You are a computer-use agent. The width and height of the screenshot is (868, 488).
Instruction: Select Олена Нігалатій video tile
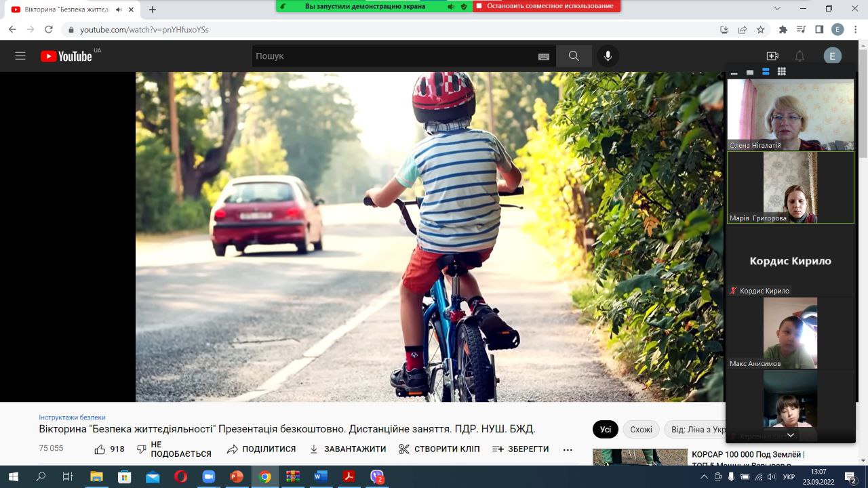[x=791, y=115]
